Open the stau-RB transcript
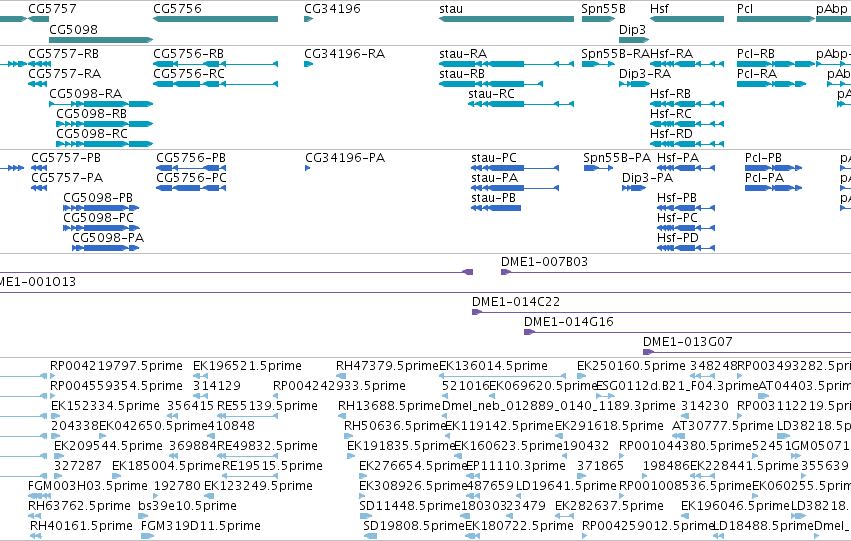The image size is (851, 541). [491, 84]
